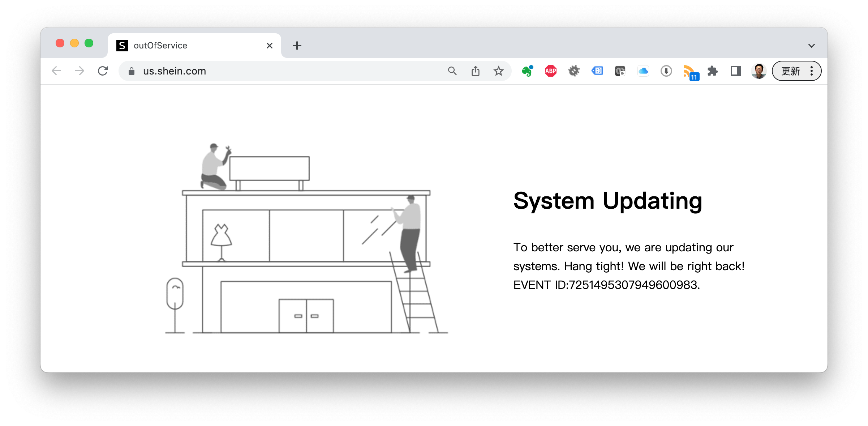Click the red close window button

(60, 43)
